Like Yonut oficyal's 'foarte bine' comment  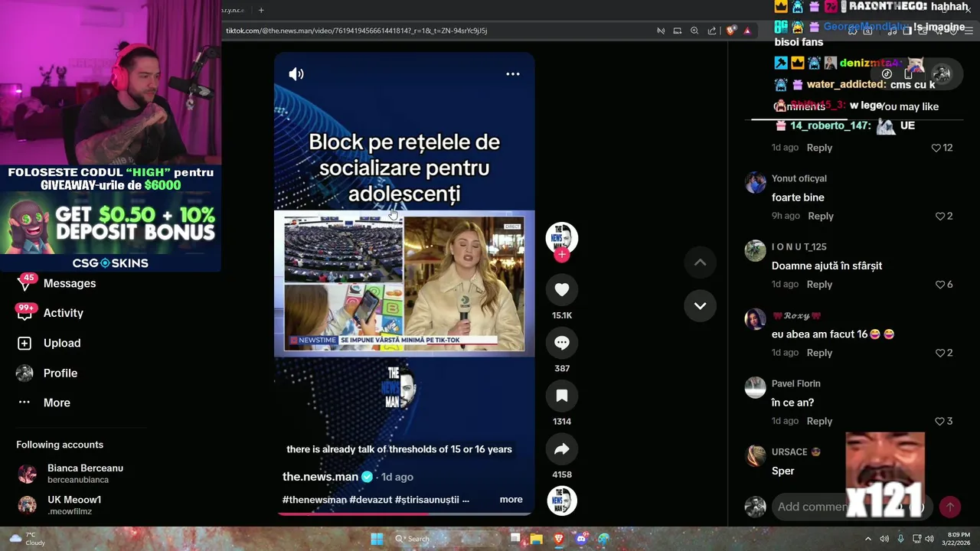click(940, 216)
